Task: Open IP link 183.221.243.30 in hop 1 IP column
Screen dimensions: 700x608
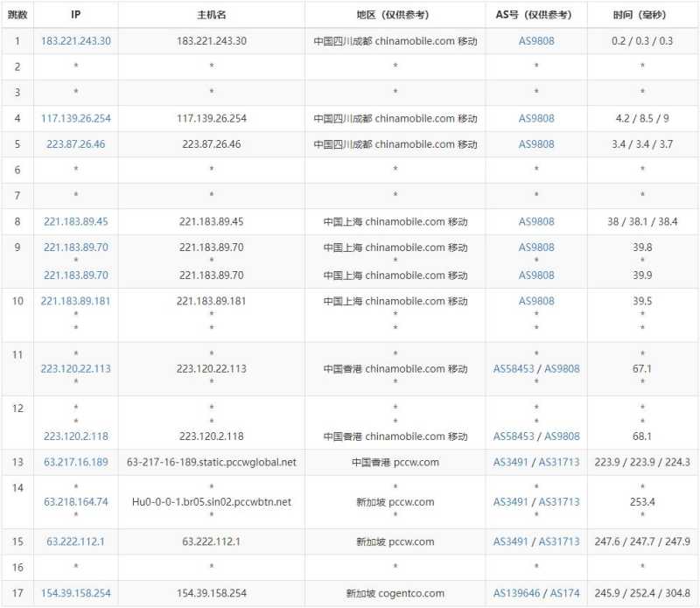Action: pos(76,41)
